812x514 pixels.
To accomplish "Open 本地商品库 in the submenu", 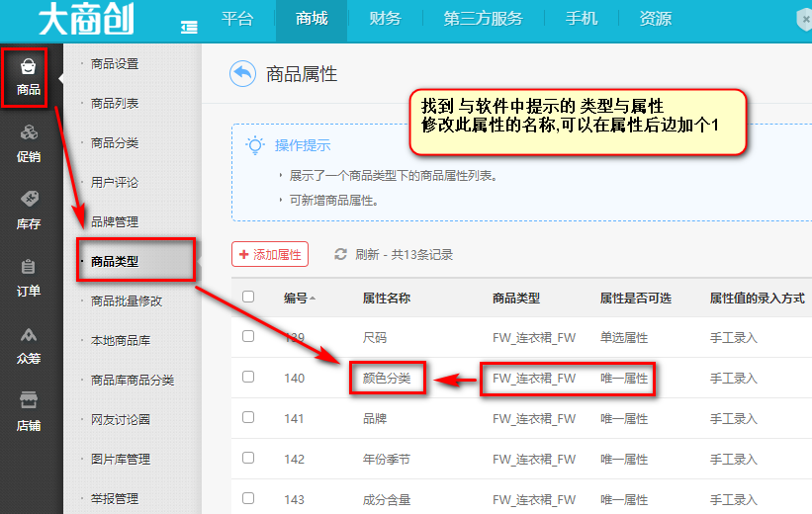I will click(x=121, y=341).
